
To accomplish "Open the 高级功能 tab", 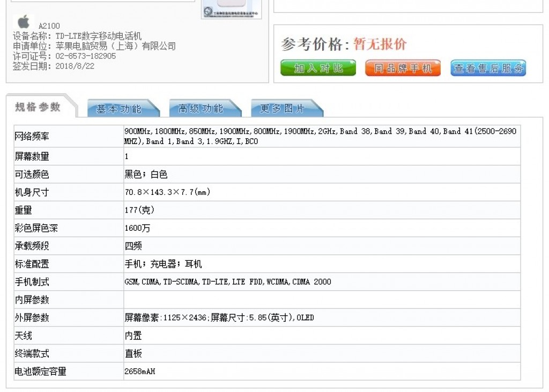I will [x=201, y=109].
